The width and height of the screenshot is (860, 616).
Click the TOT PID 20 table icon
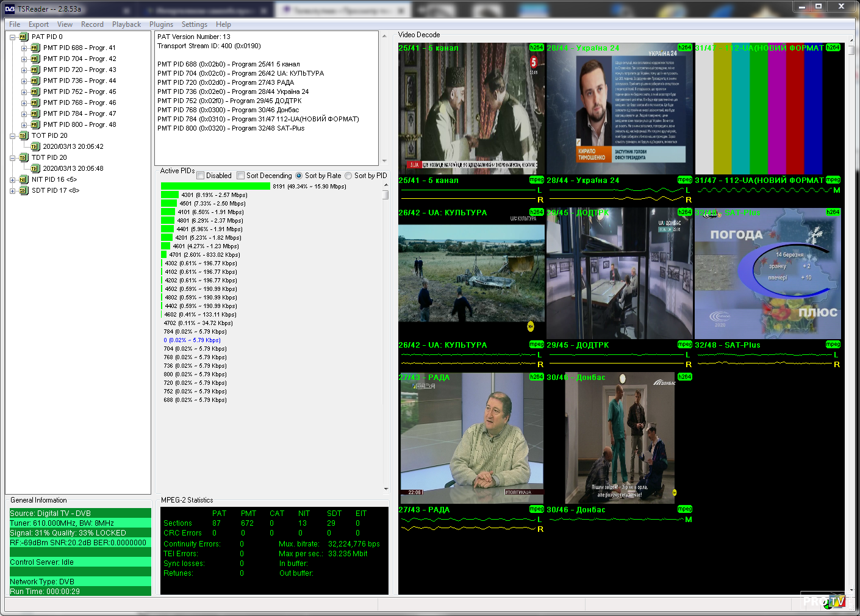[23, 135]
